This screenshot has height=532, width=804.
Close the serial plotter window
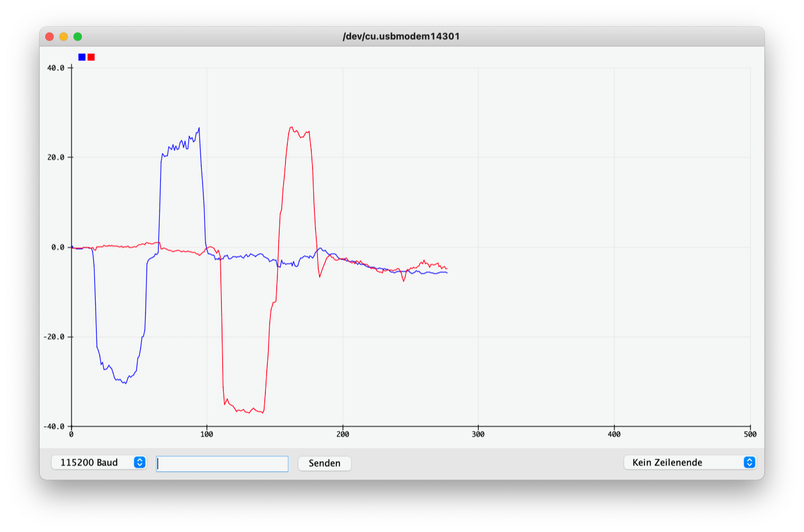(x=50, y=36)
